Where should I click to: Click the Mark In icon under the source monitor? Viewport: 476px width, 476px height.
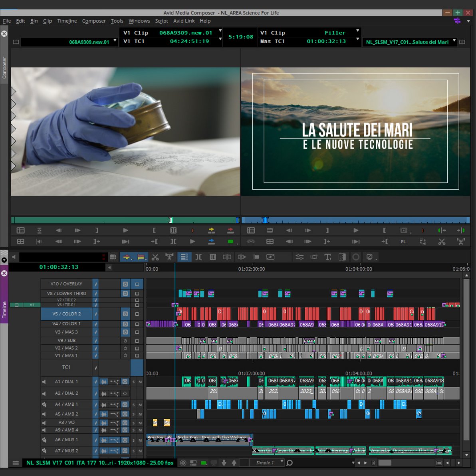pos(154,230)
